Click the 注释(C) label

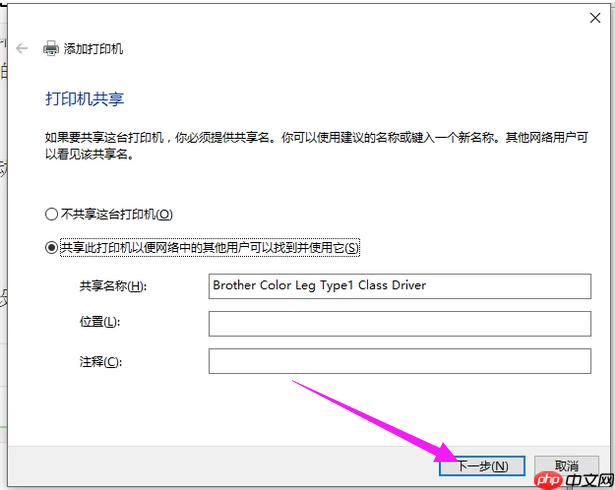101,362
